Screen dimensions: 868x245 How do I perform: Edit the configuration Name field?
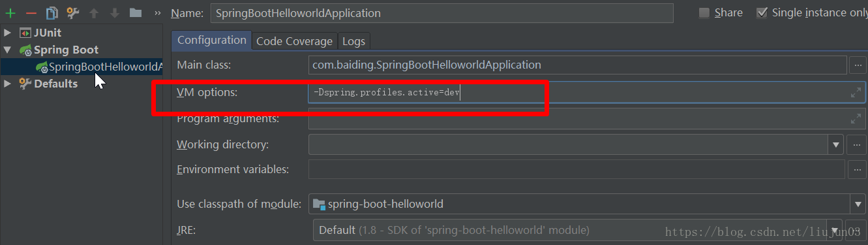coord(442,13)
